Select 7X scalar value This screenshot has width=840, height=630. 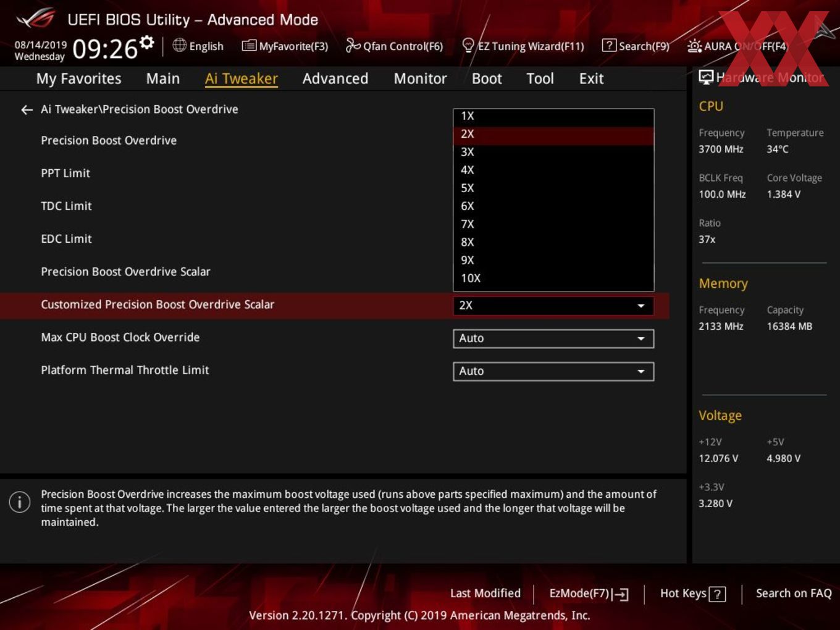553,224
